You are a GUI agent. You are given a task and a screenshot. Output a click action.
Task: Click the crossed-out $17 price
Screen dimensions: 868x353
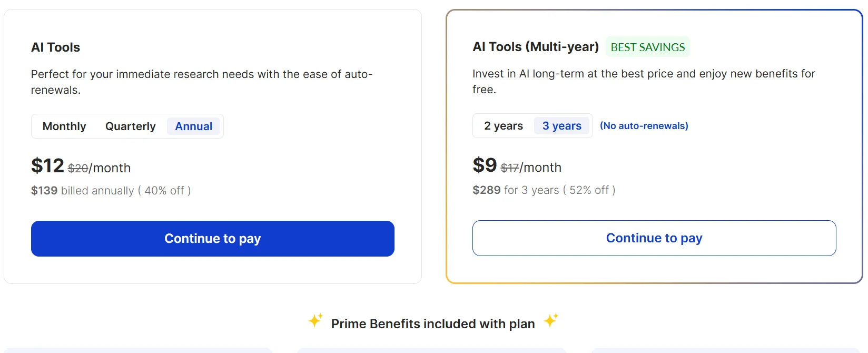coord(509,168)
